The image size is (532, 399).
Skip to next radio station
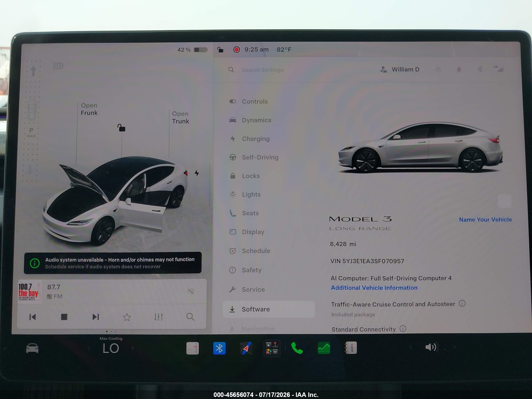click(96, 317)
